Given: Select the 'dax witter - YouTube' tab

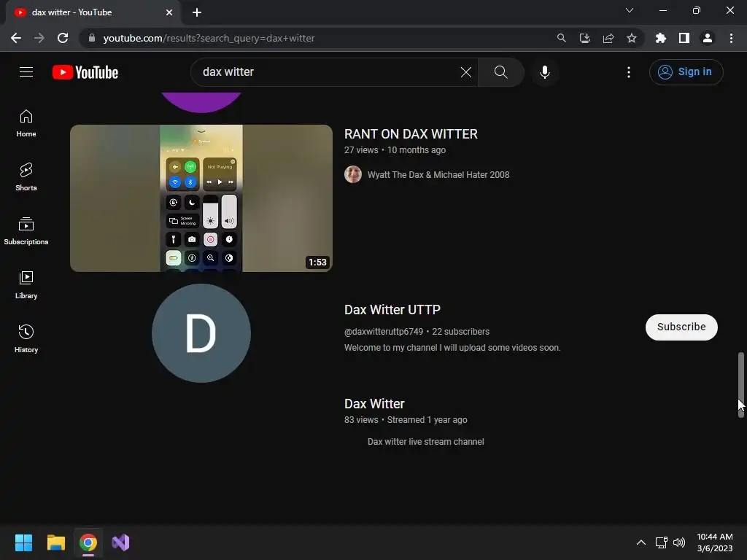Looking at the screenshot, I should (93, 13).
